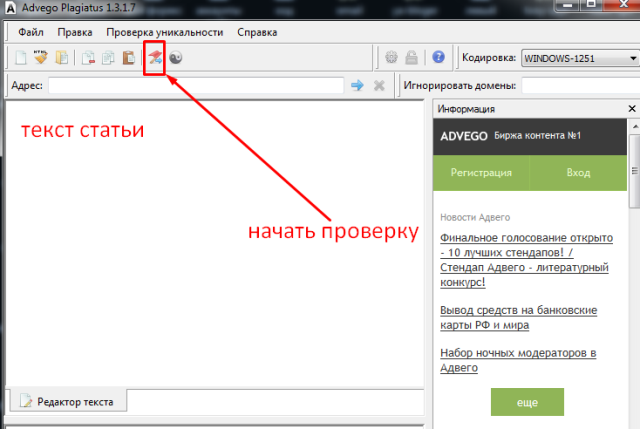
Task: Switch to Редактор текста tab
Action: click(68, 402)
